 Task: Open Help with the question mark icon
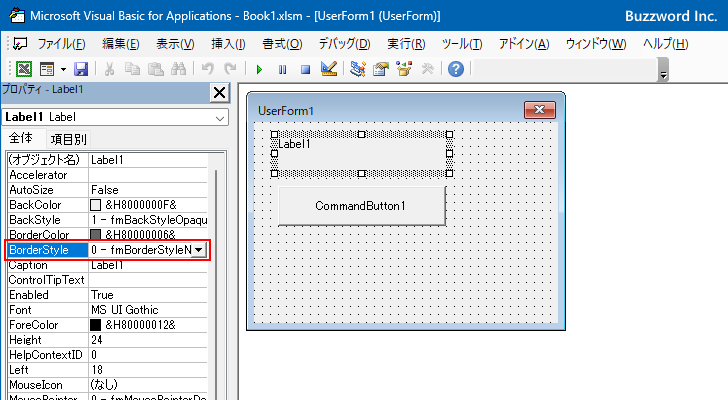pos(456,69)
